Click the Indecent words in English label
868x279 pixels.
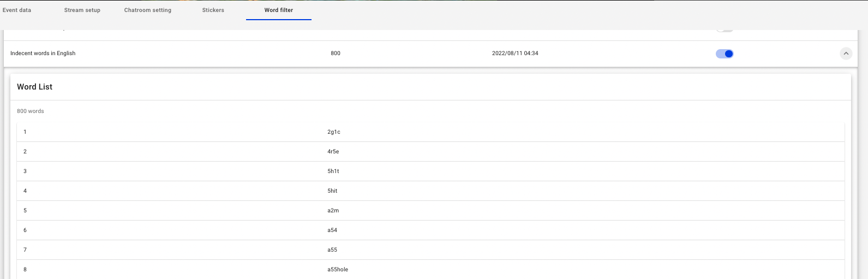(x=43, y=54)
